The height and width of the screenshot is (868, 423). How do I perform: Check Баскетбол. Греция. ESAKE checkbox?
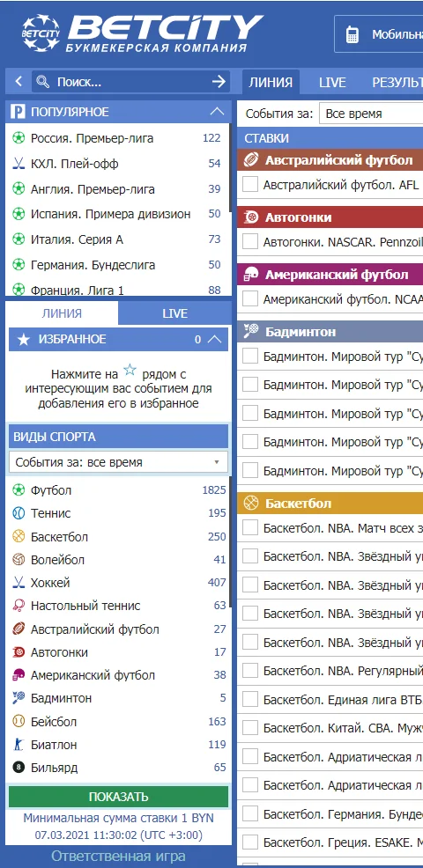click(250, 842)
